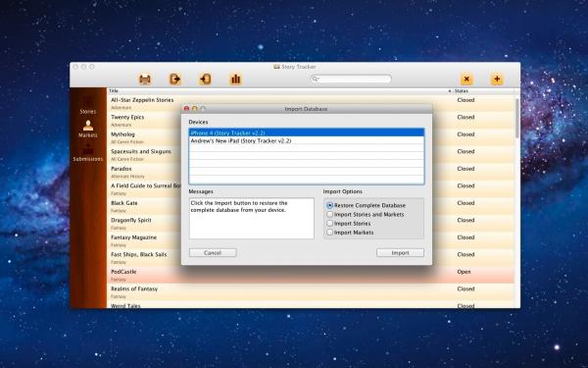Go to Submissions in the sidebar
Image resolution: width=588 pixels, height=368 pixels.
point(88,153)
